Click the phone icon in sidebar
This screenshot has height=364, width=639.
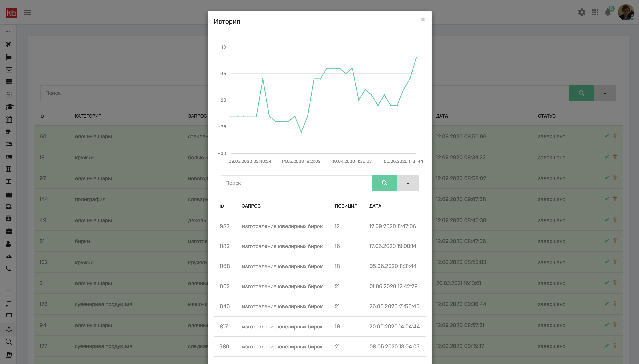[x=8, y=268]
